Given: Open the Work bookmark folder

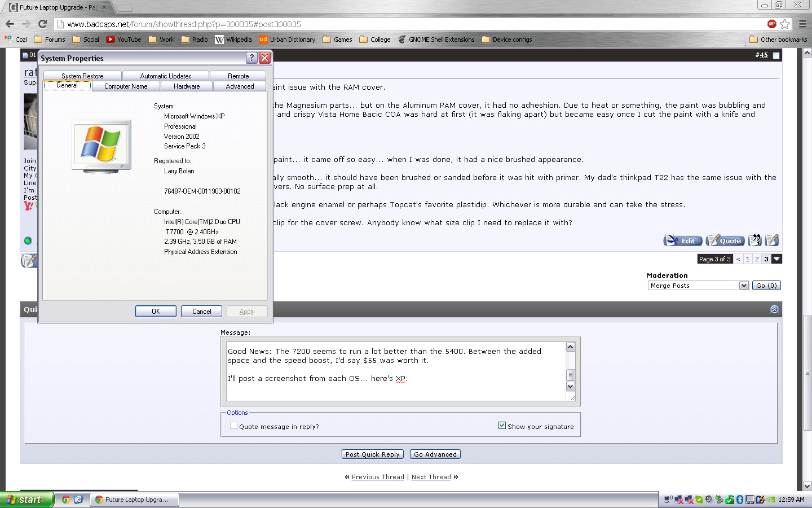Looking at the screenshot, I should [x=161, y=40].
